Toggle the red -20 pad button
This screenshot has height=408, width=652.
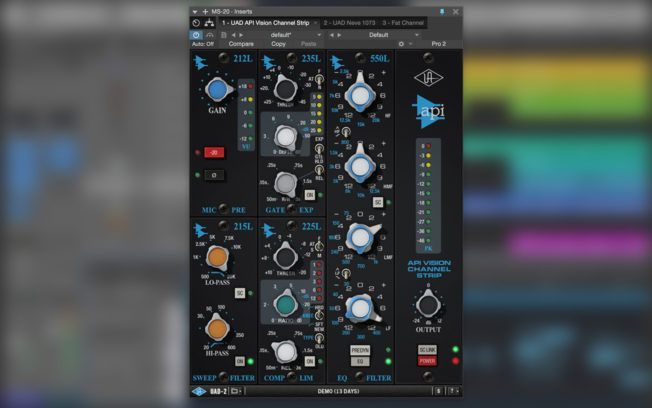pyautogui.click(x=214, y=152)
